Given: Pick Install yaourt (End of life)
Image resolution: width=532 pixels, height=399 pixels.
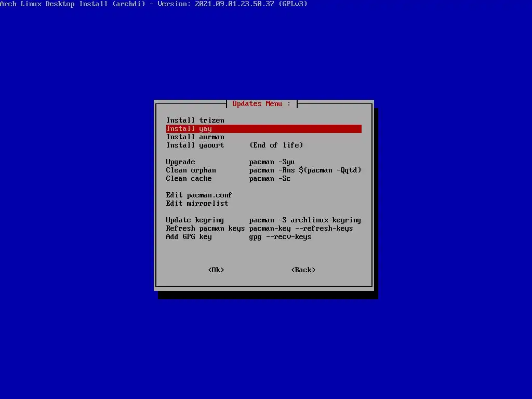Looking at the screenshot, I should 263,145.
